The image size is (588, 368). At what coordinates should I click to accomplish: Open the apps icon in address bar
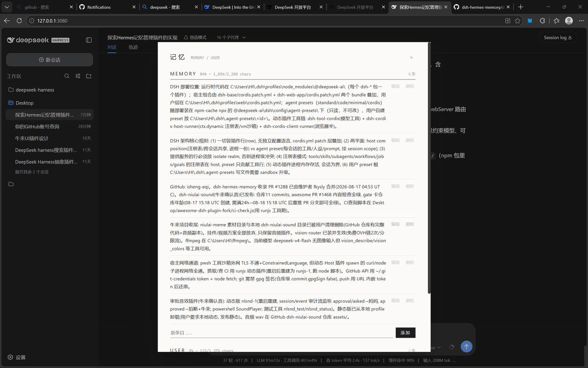(508, 21)
